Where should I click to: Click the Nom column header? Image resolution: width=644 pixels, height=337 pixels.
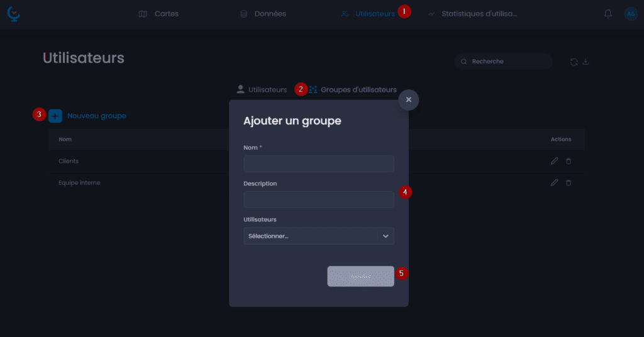[x=65, y=139]
